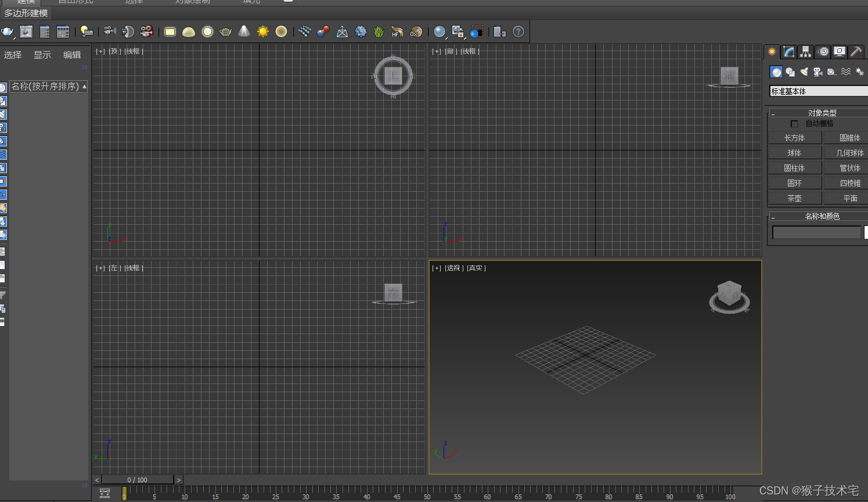Screen dimensions: 868x502
Task: Click the 长方体 (Box) button
Action: point(794,138)
